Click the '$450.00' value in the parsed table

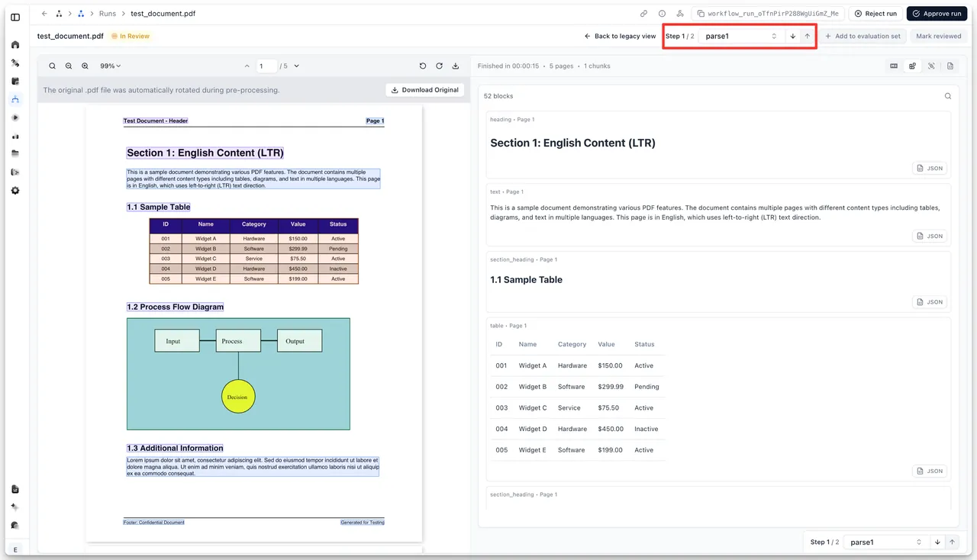click(610, 429)
